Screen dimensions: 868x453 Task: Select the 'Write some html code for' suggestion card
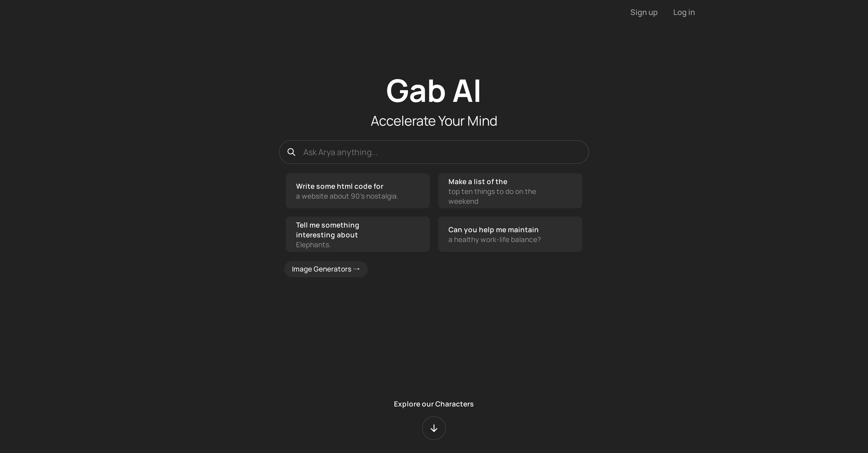coord(358,191)
